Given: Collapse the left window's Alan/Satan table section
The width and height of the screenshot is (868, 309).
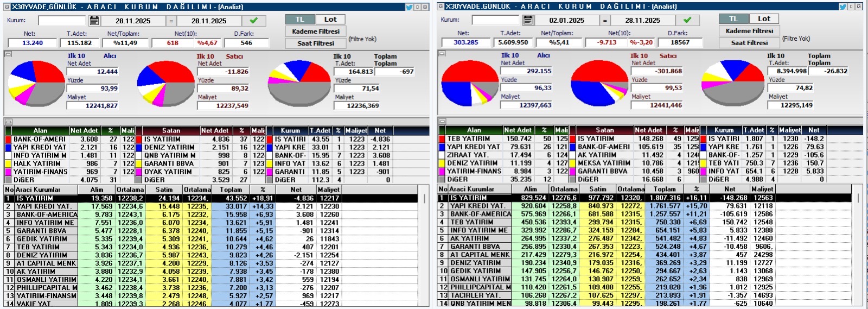Looking at the screenshot, I should 8,122.
